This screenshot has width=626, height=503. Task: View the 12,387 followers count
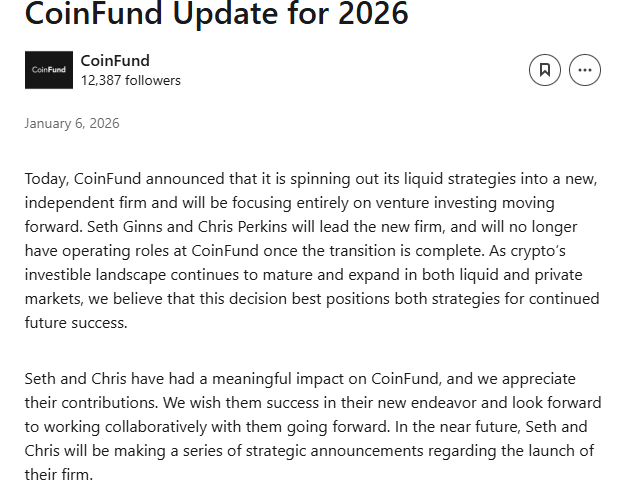pyautogui.click(x=130, y=80)
